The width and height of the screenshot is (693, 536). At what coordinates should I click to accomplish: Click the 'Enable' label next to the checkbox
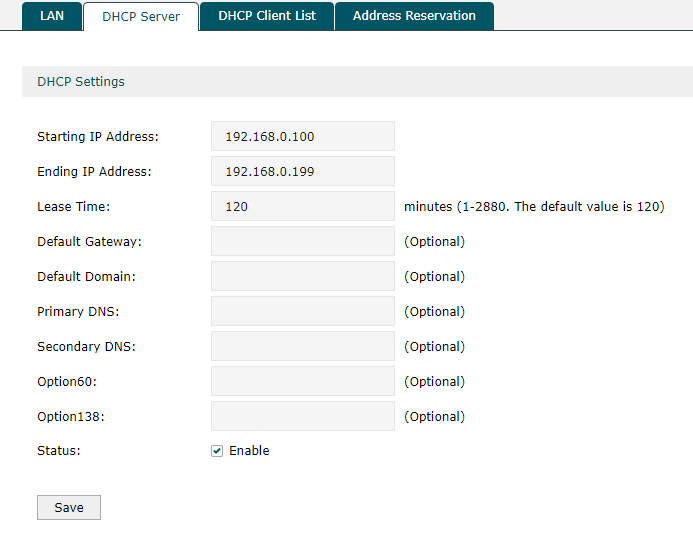(249, 451)
